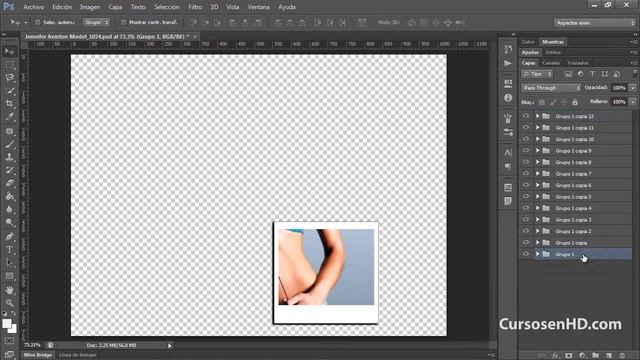Filter layers by type (T) icon
Image resolution: width=640 pixels, height=360 pixels.
coord(592,74)
